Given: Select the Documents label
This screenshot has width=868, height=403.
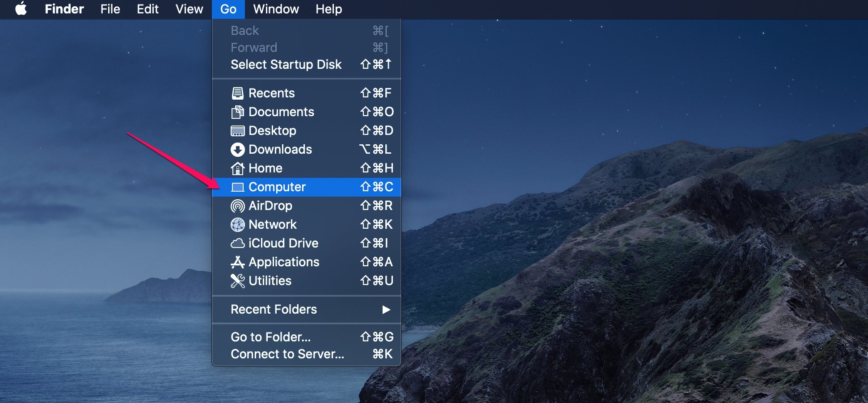Looking at the screenshot, I should (x=282, y=112).
